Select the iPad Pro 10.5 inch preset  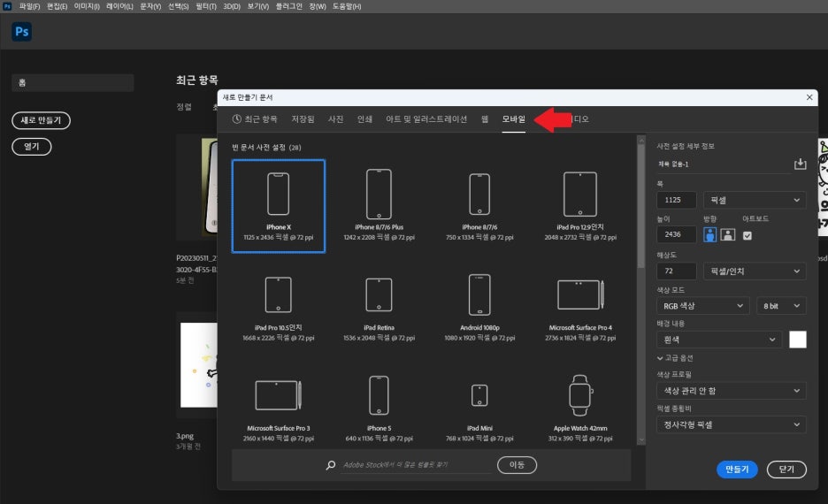[x=279, y=307]
